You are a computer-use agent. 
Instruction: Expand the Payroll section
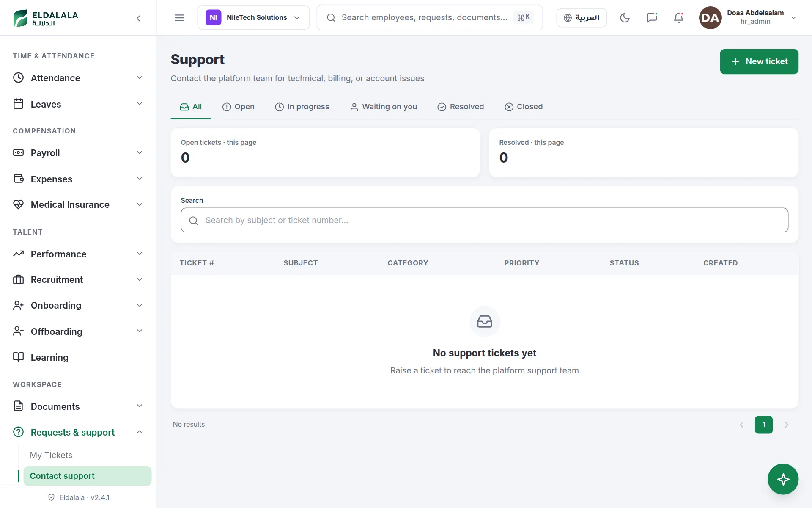click(139, 153)
